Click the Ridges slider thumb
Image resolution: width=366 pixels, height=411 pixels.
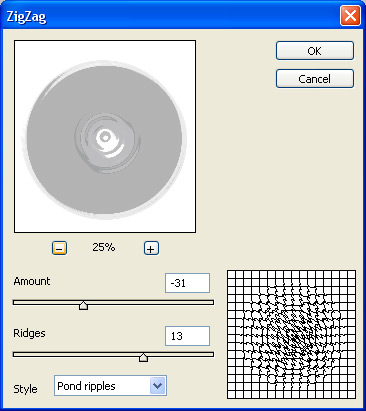point(143,357)
